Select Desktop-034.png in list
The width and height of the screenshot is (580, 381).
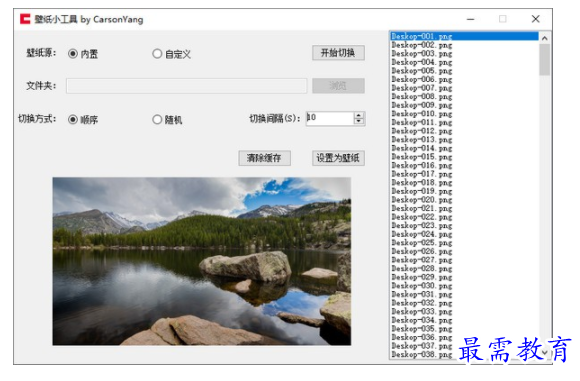click(422, 320)
